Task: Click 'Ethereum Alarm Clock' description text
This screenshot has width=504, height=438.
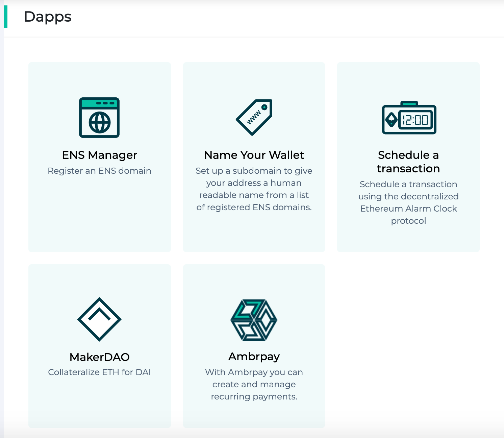Action: pos(408,209)
